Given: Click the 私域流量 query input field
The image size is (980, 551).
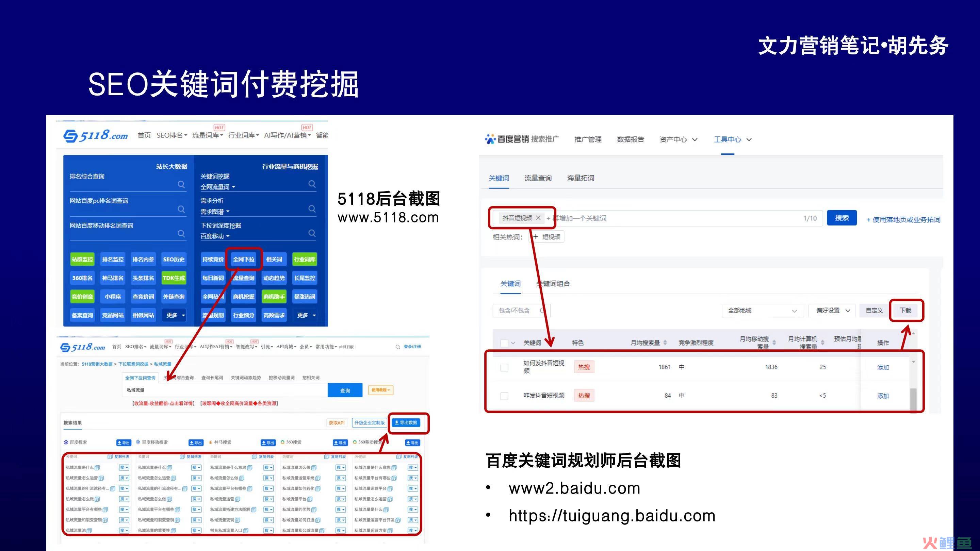Looking at the screenshot, I should click(x=225, y=390).
